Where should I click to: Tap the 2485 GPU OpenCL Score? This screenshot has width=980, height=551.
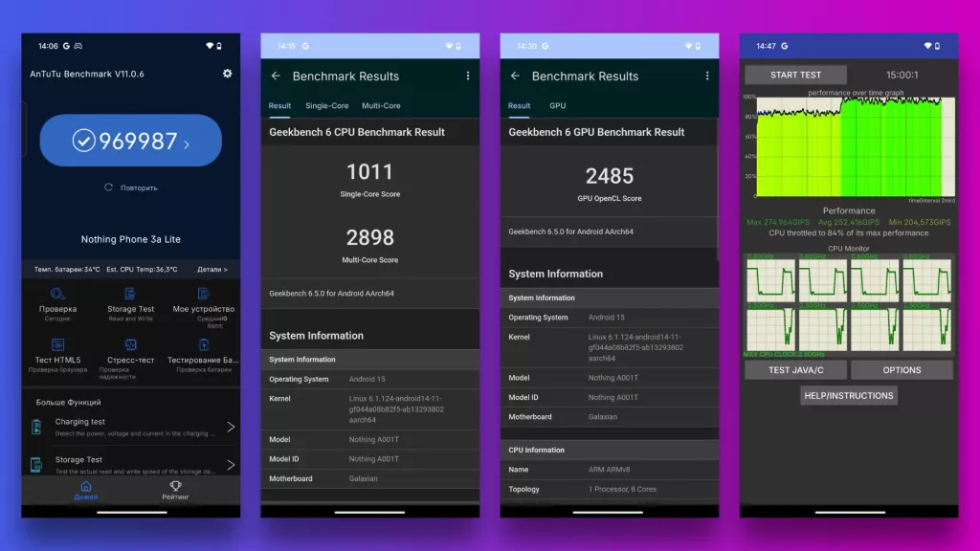(610, 176)
